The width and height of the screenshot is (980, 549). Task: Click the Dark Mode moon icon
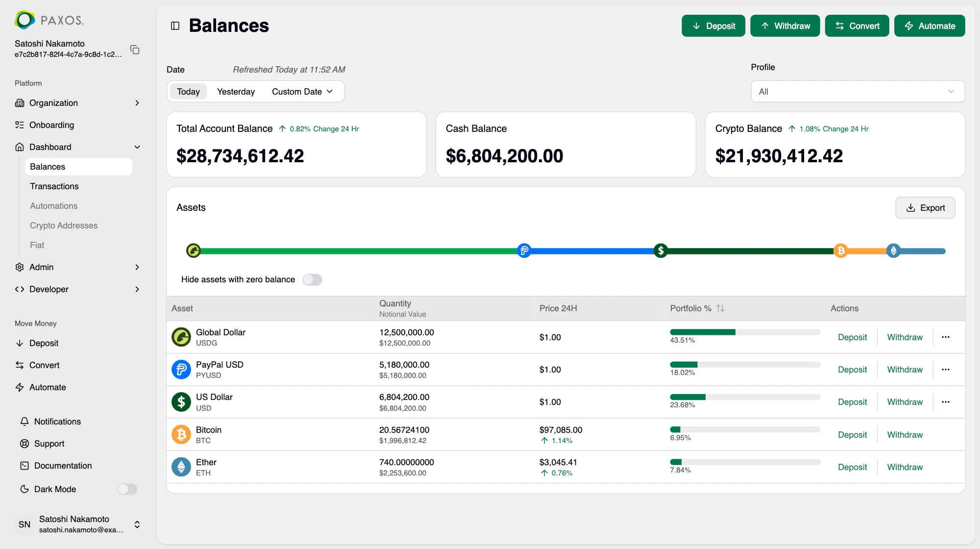(24, 489)
